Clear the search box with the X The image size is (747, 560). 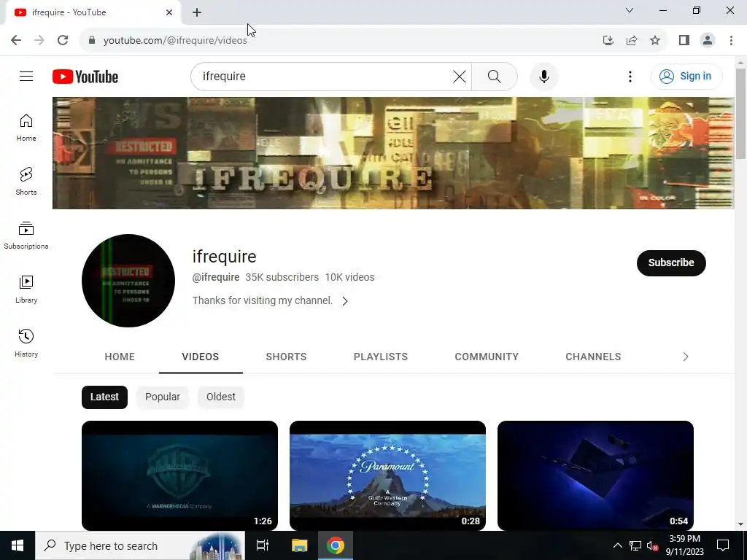(460, 76)
